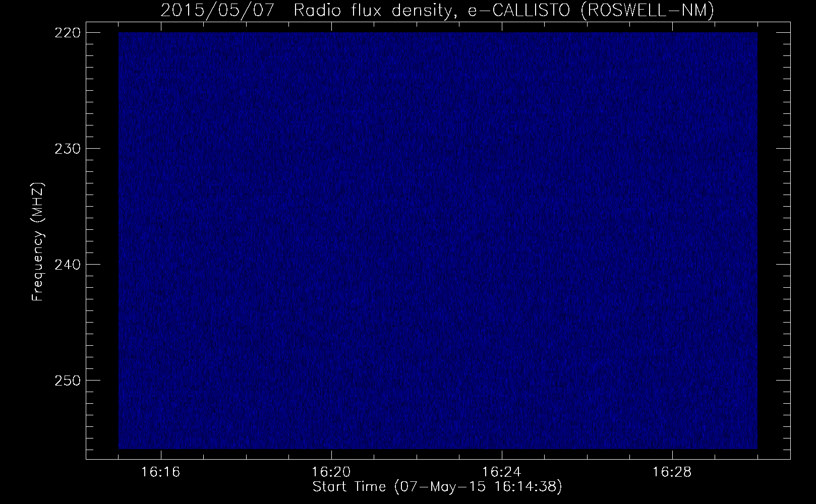Click the "Frequency (MHZ)" axis label
The height and width of the screenshot is (504, 816).
38,241
